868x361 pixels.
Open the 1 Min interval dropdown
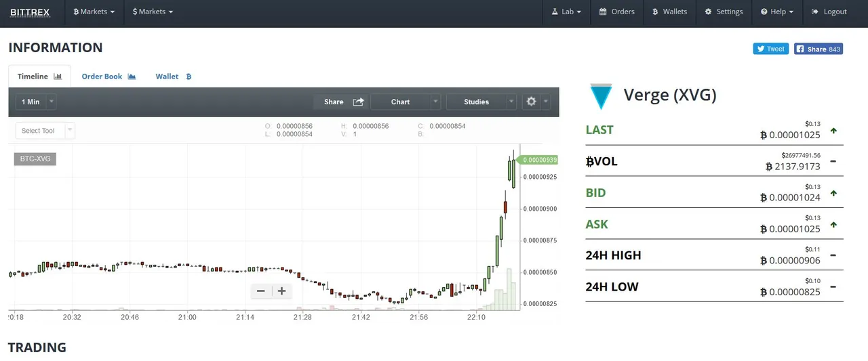[36, 102]
